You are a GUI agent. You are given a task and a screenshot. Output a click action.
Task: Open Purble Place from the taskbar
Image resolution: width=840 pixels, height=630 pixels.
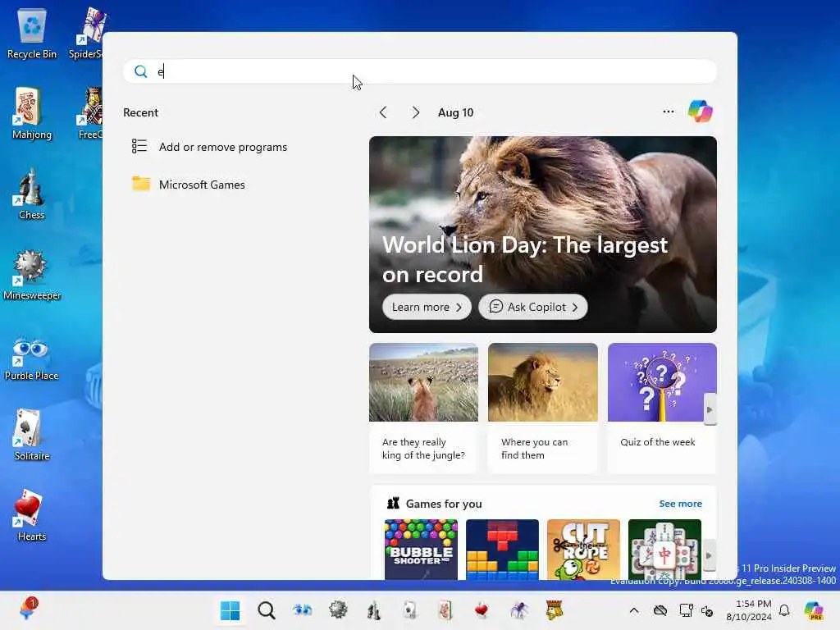click(302, 610)
